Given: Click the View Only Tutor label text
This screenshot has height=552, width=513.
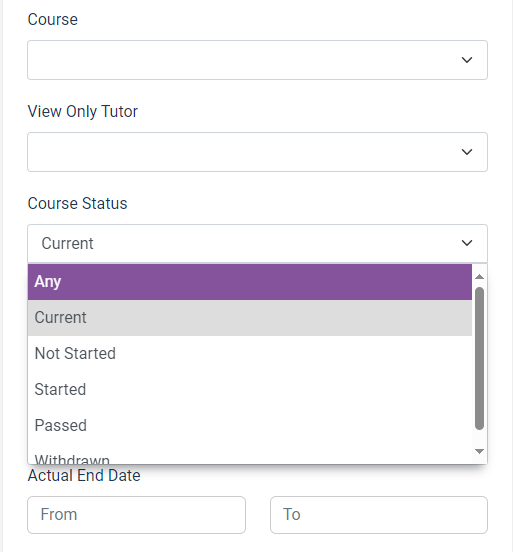Looking at the screenshot, I should pos(83,112).
